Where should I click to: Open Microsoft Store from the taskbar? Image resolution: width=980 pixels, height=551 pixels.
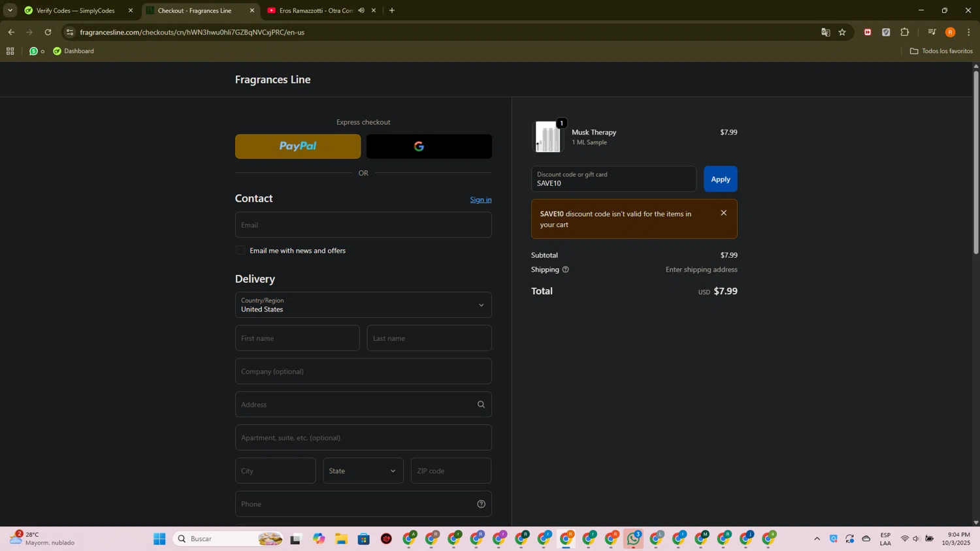tap(364, 539)
